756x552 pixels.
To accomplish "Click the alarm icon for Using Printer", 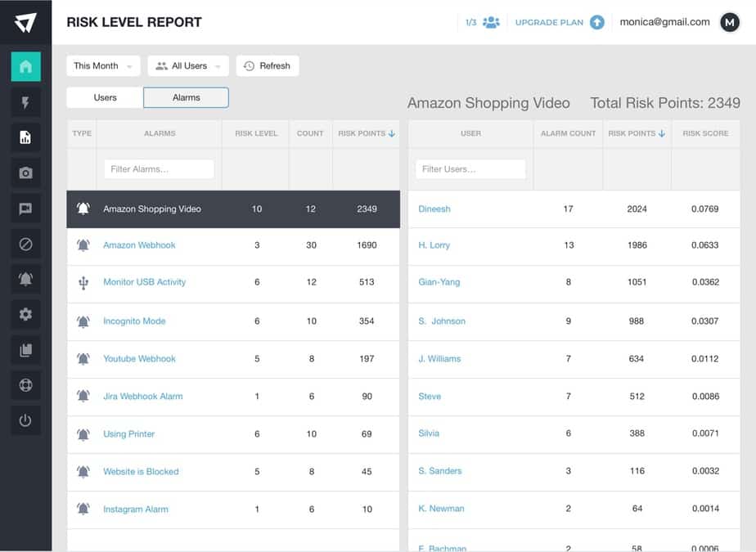I will pyautogui.click(x=83, y=434).
